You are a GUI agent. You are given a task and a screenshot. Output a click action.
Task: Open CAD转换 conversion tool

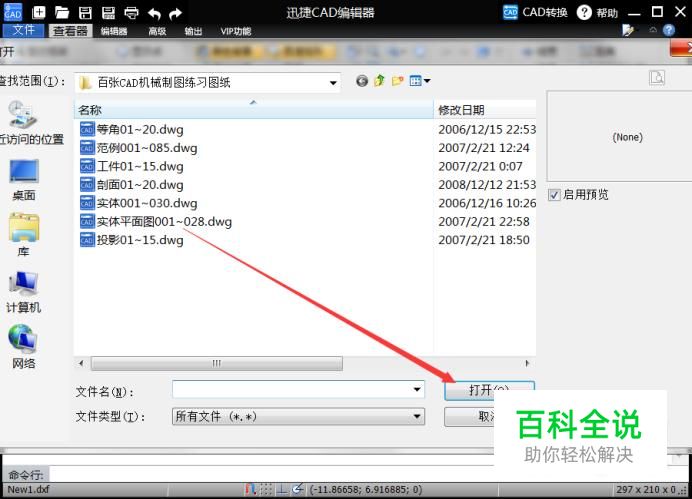coord(535,12)
